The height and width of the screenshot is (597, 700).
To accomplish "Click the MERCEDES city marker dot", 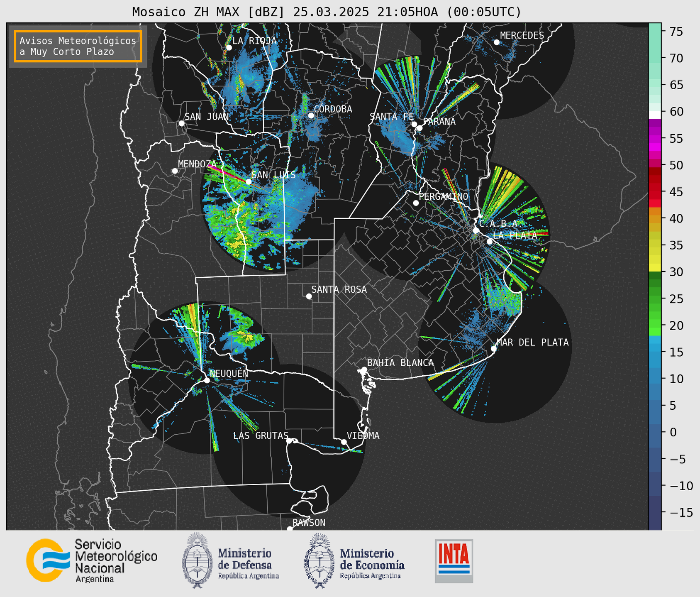I will 497,42.
